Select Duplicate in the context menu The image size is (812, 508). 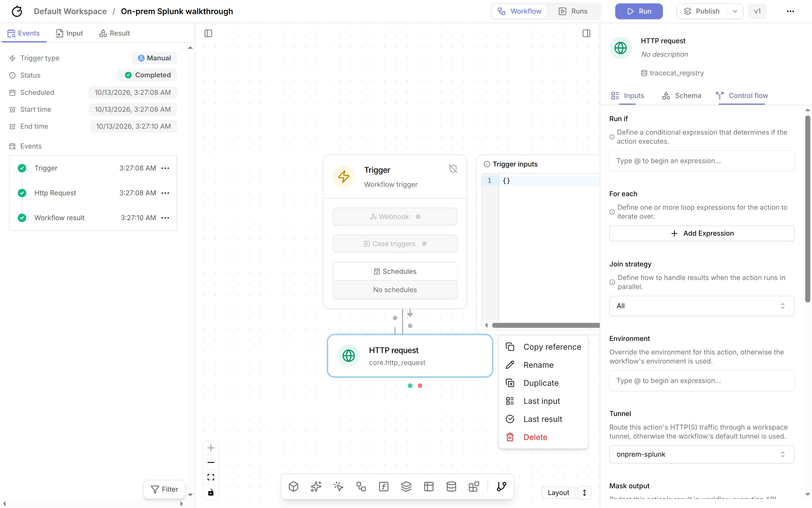coord(543,383)
